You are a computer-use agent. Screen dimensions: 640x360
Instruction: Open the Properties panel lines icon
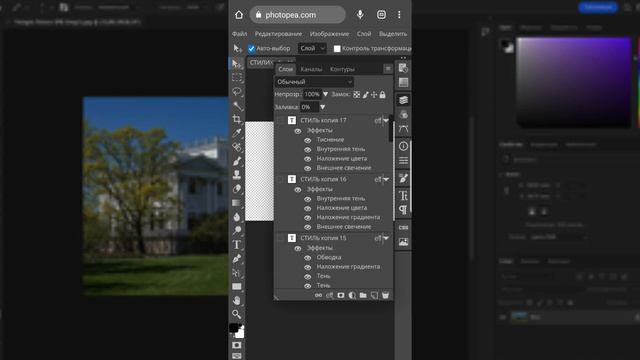[x=403, y=161]
